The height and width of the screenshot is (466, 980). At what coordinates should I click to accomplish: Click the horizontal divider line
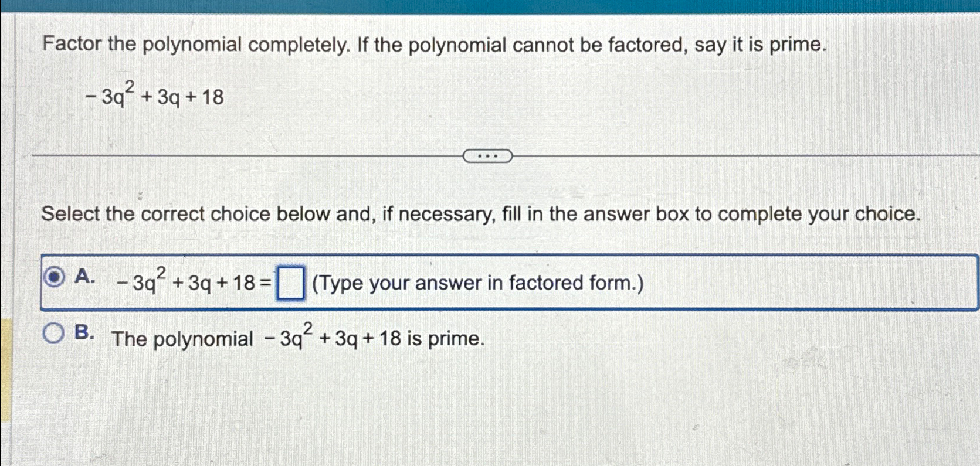click(x=235, y=155)
